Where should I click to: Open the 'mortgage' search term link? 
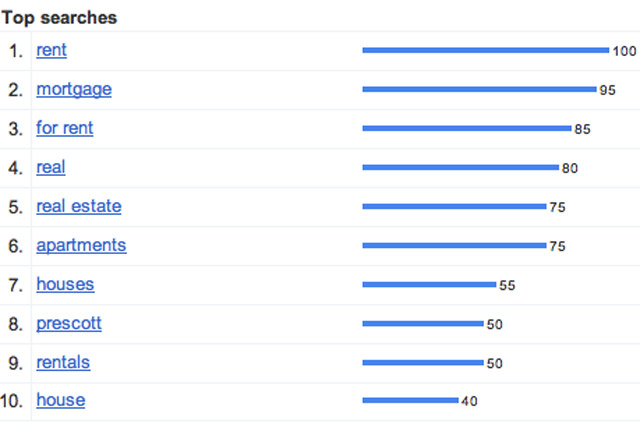coord(74,89)
